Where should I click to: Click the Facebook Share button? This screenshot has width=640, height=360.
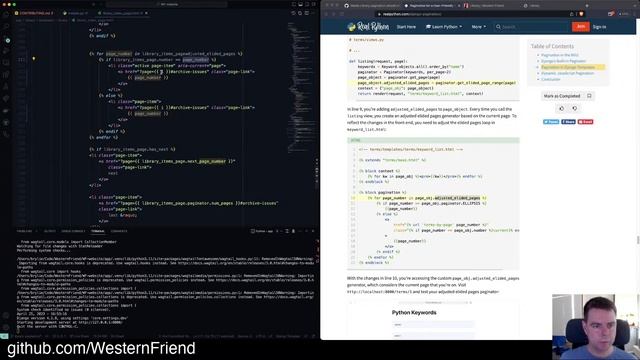pos(568,122)
